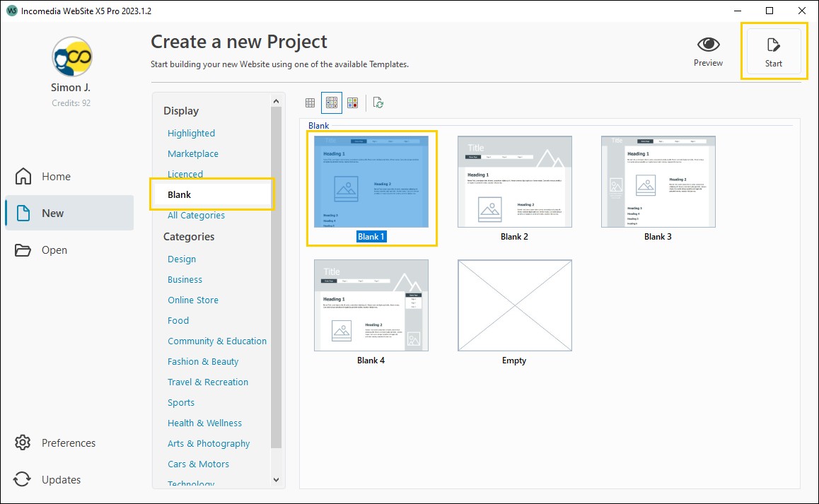The width and height of the screenshot is (819, 504).
Task: Toggle the medium grid view mode
Action: 331,102
